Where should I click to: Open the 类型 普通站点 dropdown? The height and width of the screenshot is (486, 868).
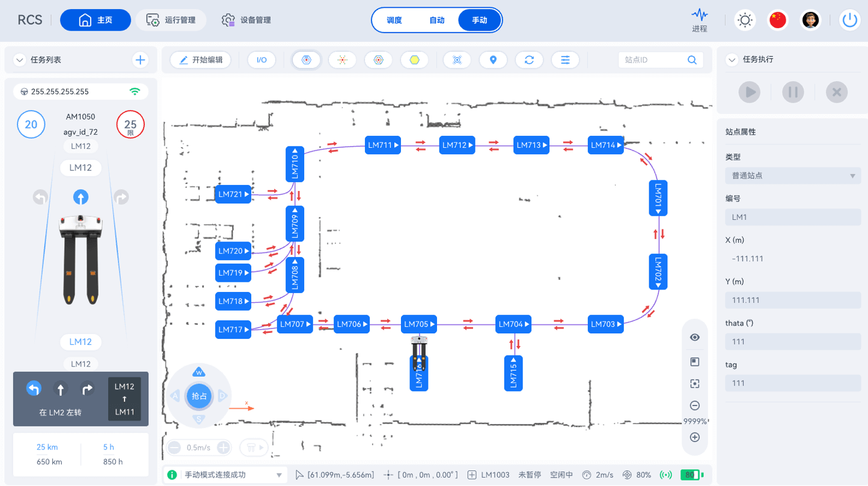click(x=792, y=176)
